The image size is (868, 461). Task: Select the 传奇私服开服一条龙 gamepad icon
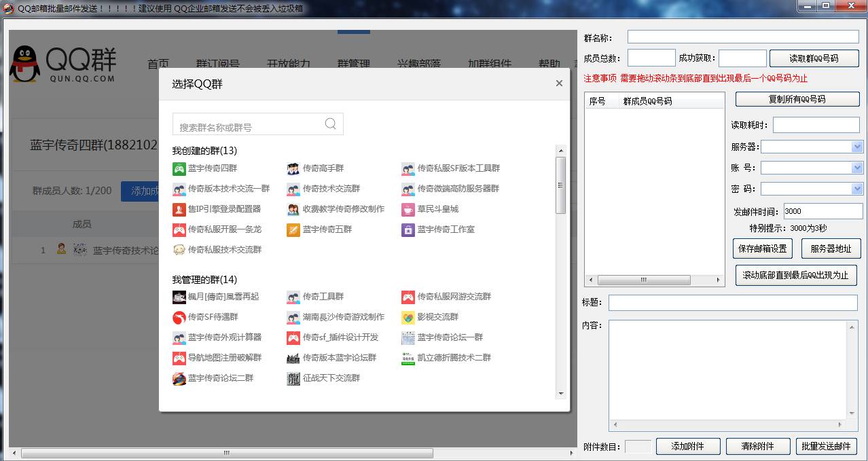(x=179, y=229)
